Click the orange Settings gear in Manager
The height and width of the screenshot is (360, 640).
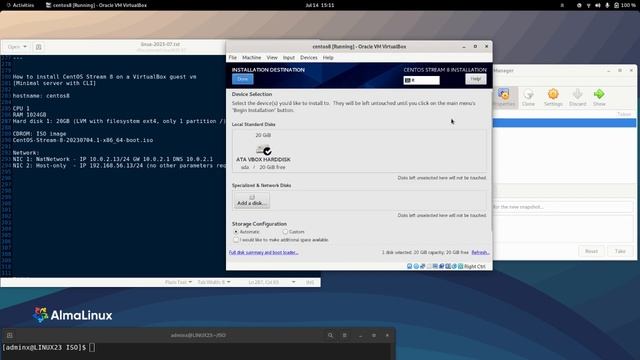(553, 98)
